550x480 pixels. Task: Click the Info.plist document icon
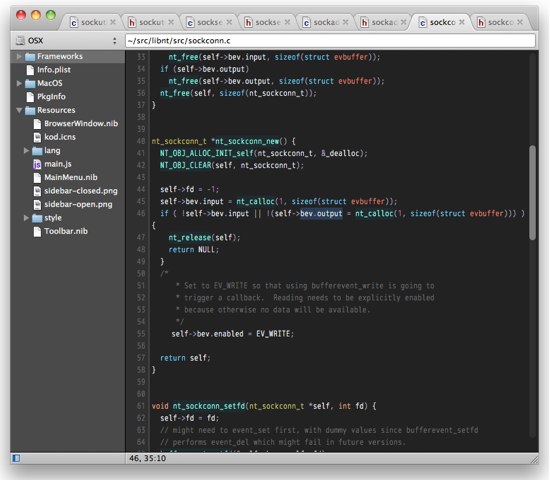pyautogui.click(x=30, y=70)
